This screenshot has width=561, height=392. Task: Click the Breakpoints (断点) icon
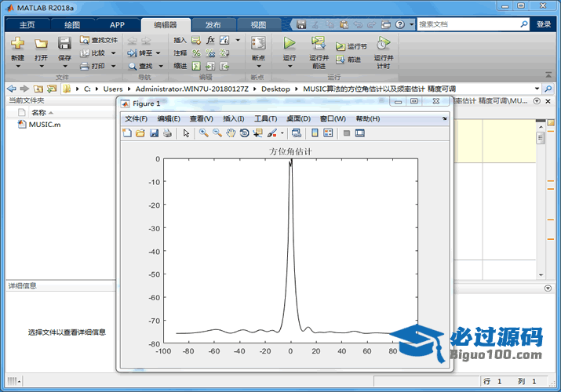pyautogui.click(x=258, y=43)
